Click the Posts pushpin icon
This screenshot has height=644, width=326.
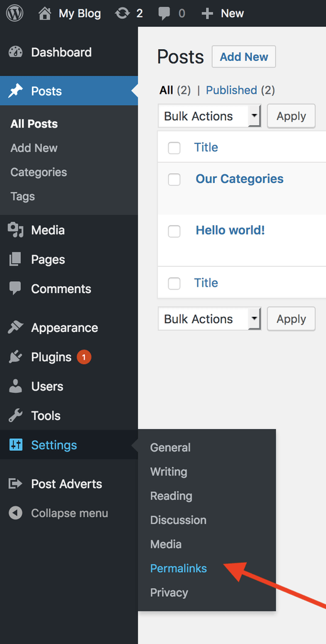point(16,91)
